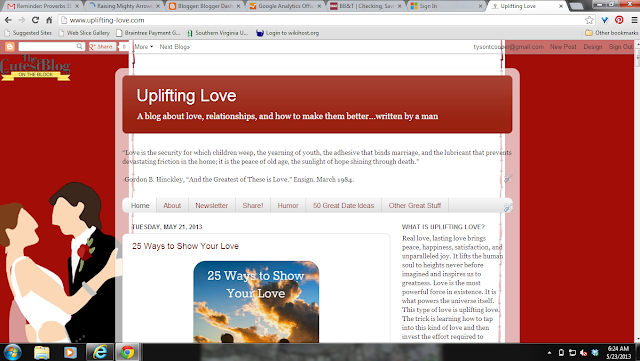The image size is (640, 361).
Task: Click the Chrome taskbar icon
Action: [127, 352]
